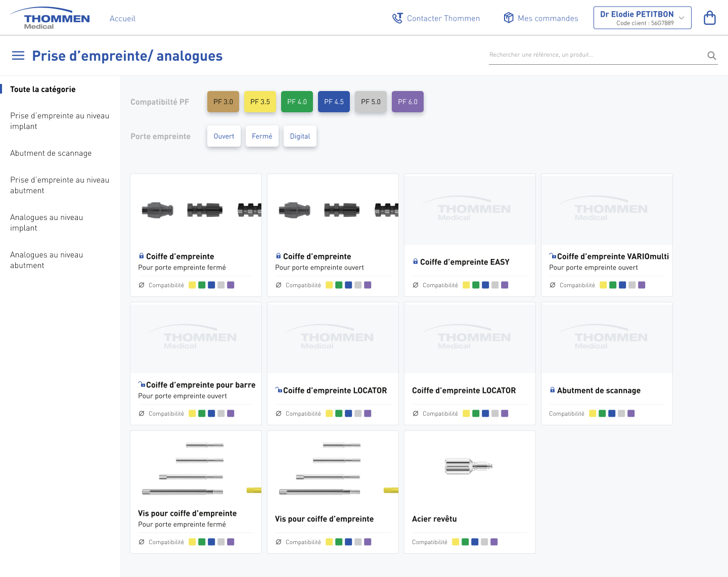Click the phone icon beside Contacter Thommen
Image resolution: width=728 pixels, height=577 pixels.
[x=398, y=18]
